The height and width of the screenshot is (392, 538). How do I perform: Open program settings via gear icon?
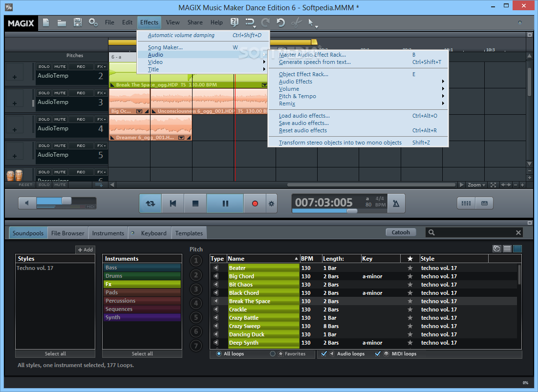93,22
